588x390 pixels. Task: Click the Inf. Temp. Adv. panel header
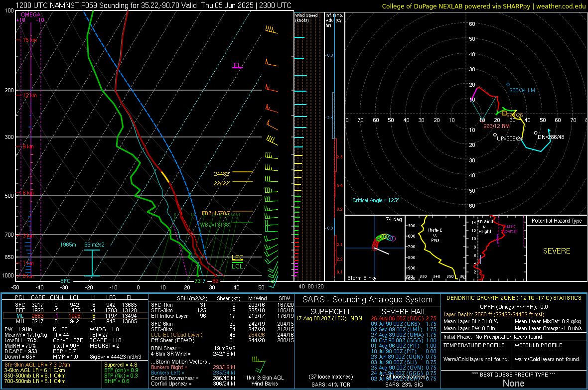(x=334, y=20)
